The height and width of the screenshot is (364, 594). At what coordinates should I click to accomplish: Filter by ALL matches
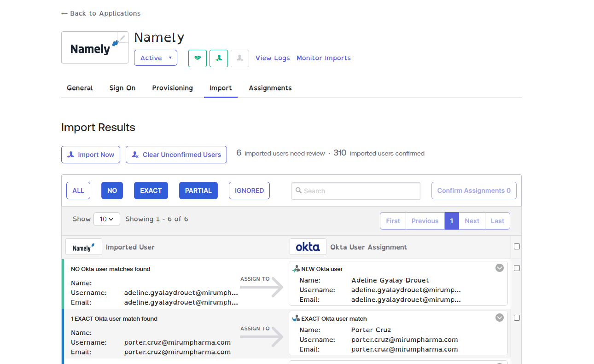point(78,191)
